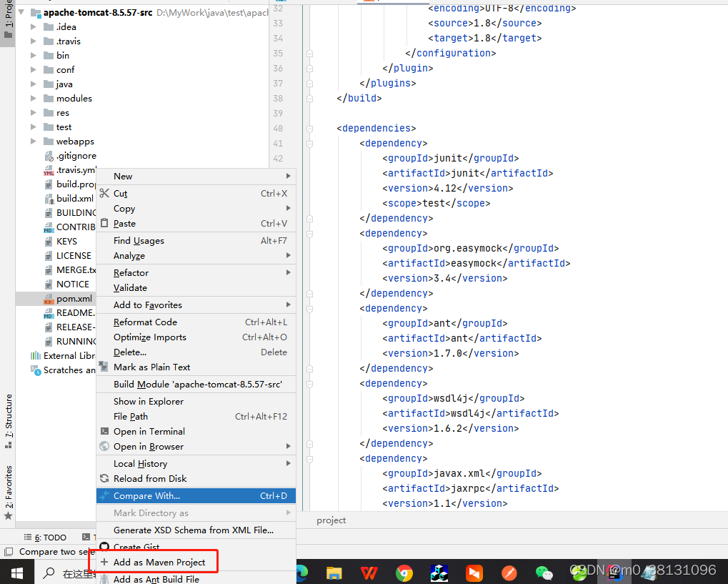Open the 7: Structure tool window
This screenshot has width=728, height=584.
(x=9, y=420)
